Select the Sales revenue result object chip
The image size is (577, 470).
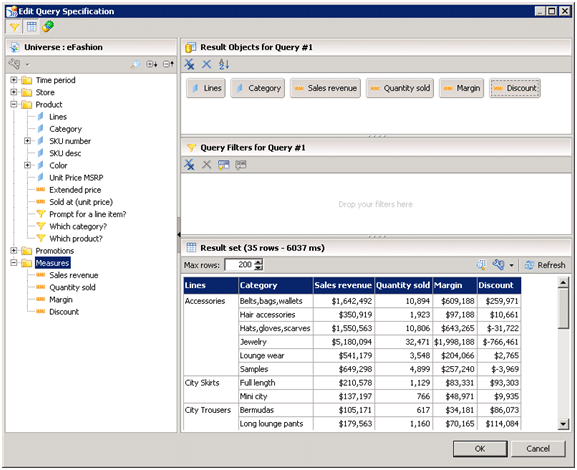[325, 88]
